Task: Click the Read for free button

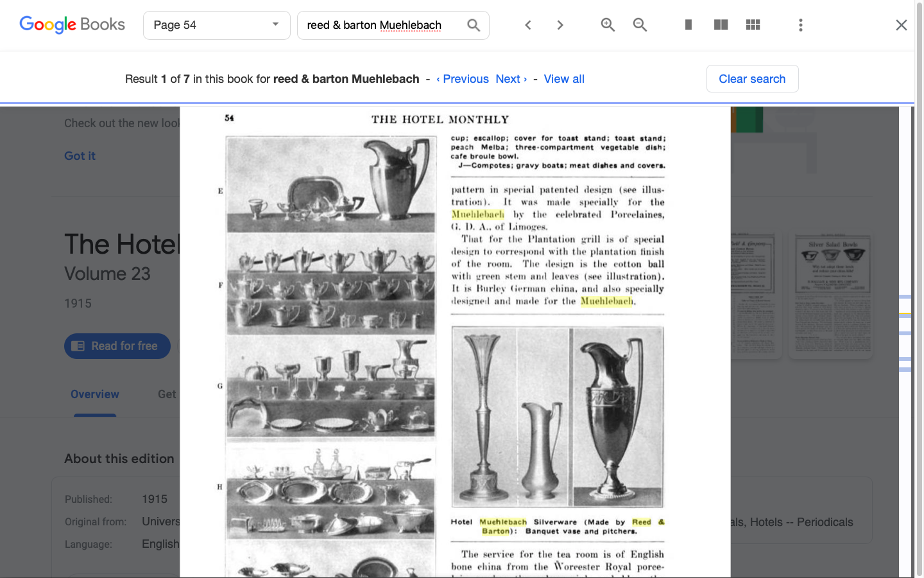Action: click(117, 346)
